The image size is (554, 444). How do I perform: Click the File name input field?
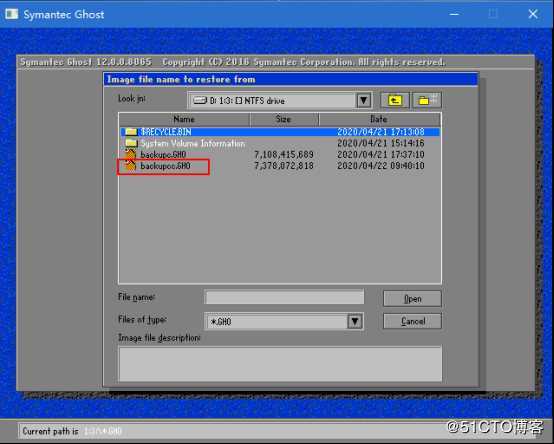[284, 297]
